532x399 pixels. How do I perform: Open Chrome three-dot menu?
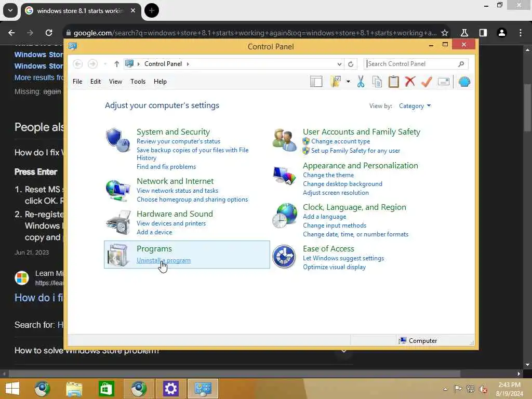521,33
